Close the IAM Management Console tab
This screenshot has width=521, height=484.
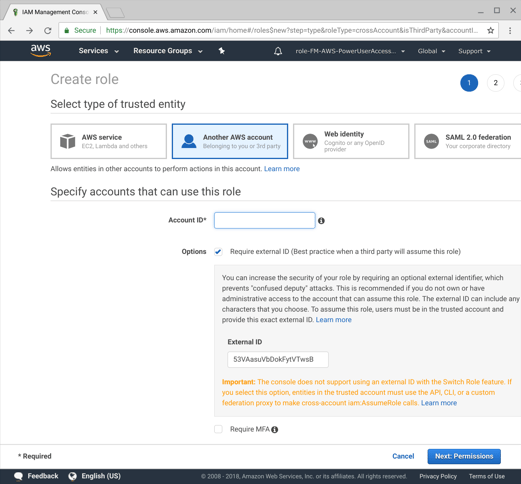pyautogui.click(x=95, y=12)
